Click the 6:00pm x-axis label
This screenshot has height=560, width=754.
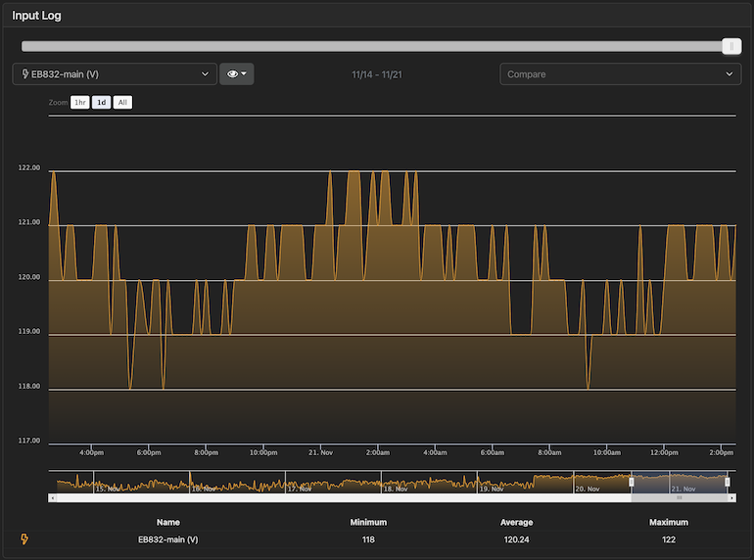pos(149,452)
